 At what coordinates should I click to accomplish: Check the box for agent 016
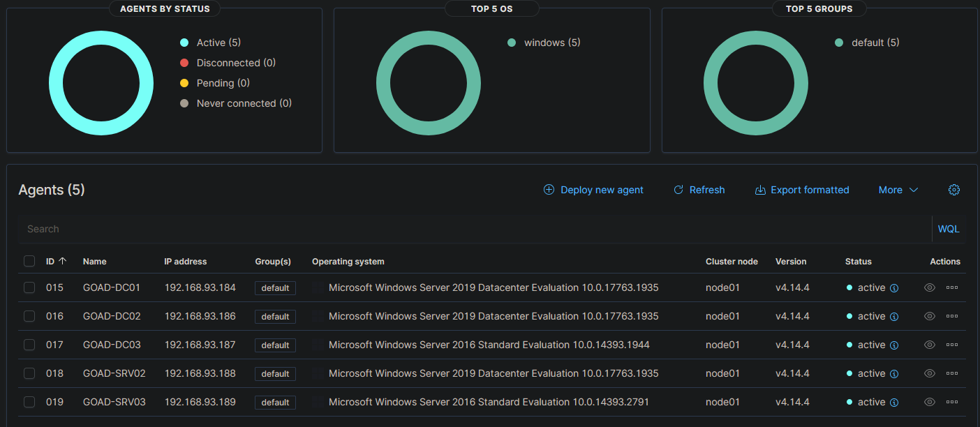[x=29, y=316]
